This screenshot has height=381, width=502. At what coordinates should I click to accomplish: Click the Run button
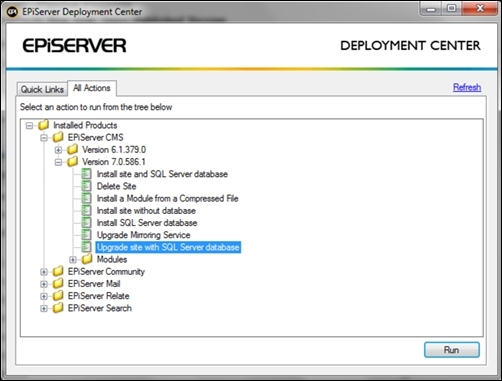click(452, 350)
